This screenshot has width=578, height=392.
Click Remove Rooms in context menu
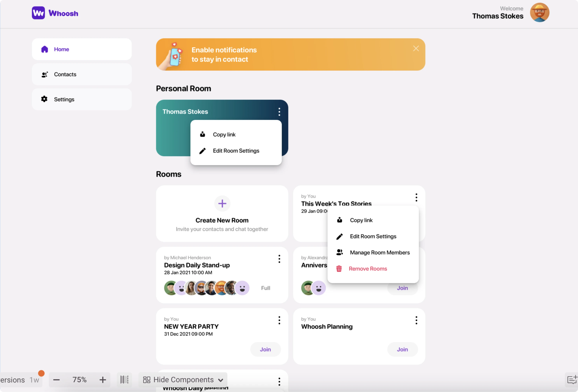[368, 269]
